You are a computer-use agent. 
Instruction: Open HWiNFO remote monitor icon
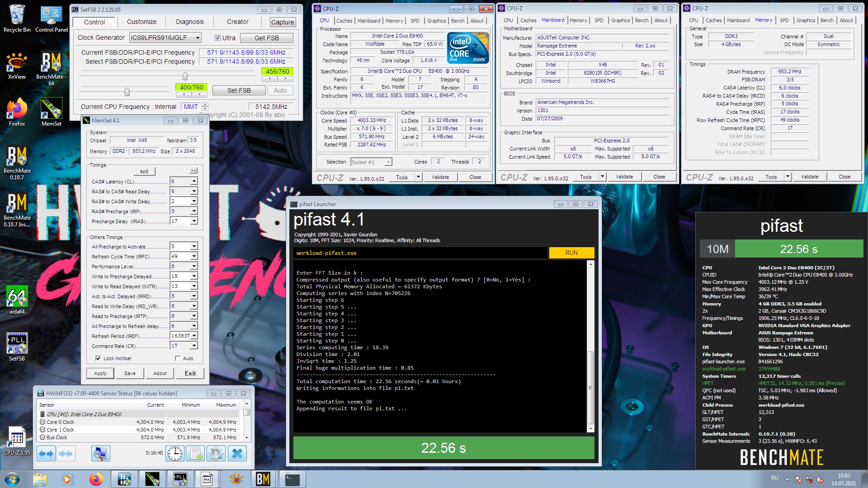100,453
